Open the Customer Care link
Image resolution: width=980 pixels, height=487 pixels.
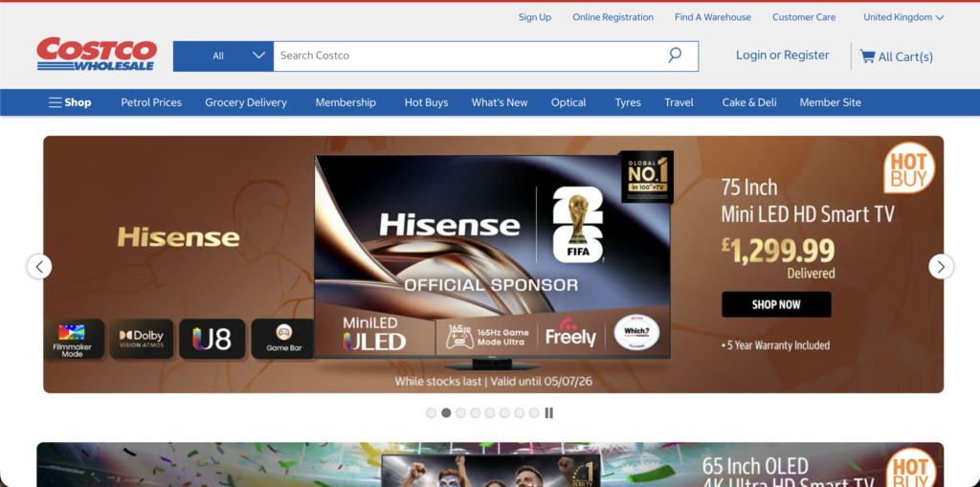pyautogui.click(x=804, y=17)
